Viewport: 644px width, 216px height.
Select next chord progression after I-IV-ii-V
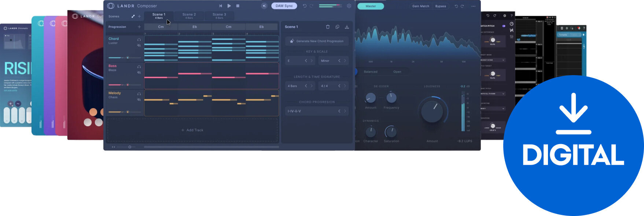pos(345,111)
